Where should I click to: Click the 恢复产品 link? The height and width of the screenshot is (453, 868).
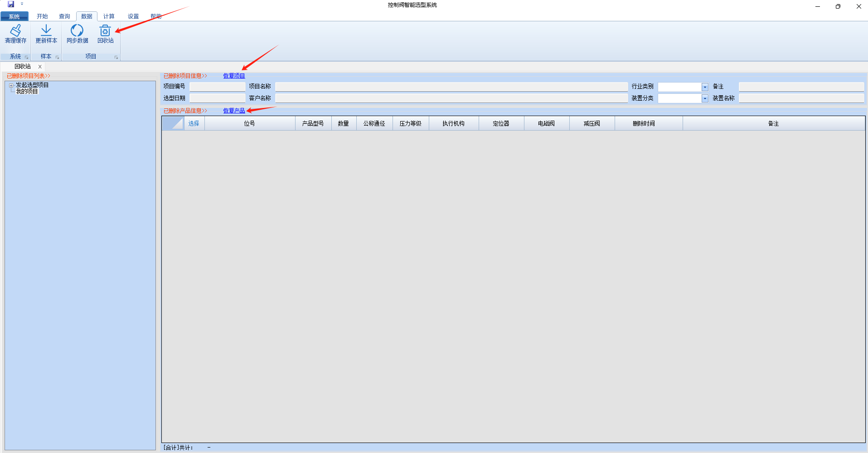pyautogui.click(x=234, y=111)
